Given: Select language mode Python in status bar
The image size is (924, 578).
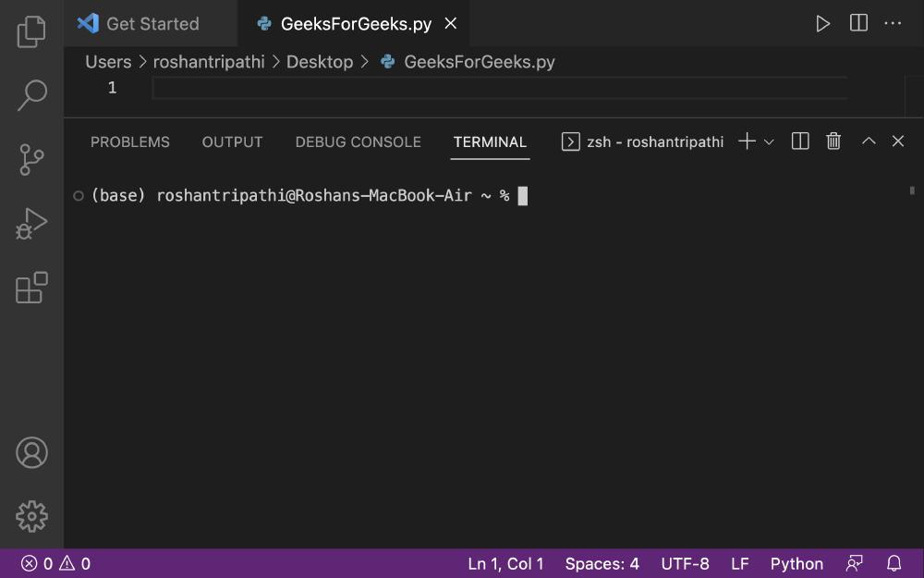Looking at the screenshot, I should [796, 564].
